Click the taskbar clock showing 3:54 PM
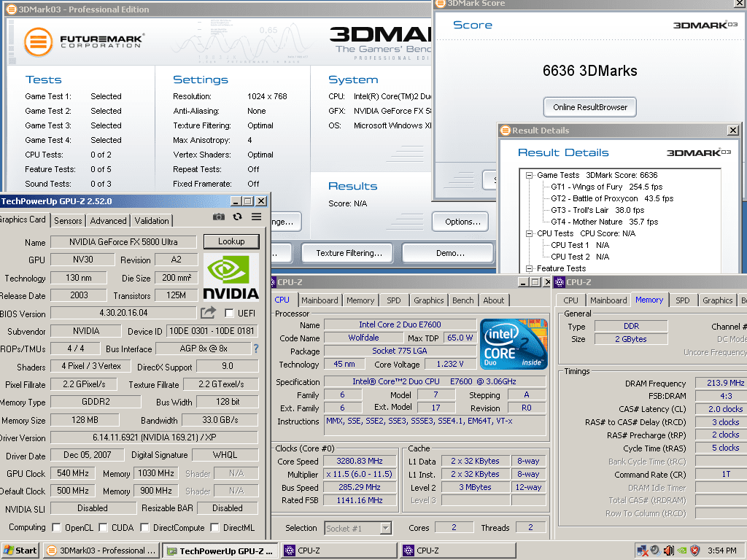Image resolution: width=747 pixels, height=560 pixels. (721, 551)
